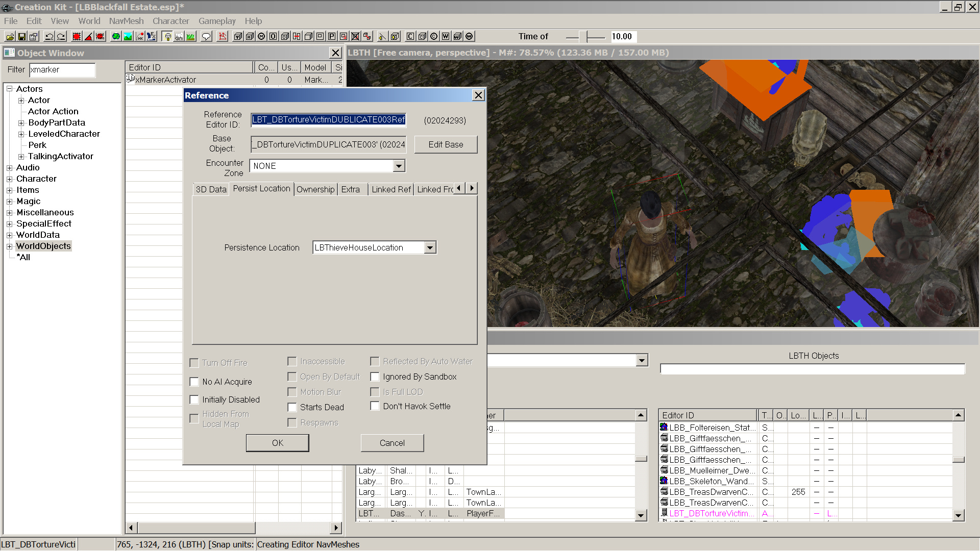The image size is (980, 551).
Task: Click the Open file toolbar icon
Action: pos(10,37)
